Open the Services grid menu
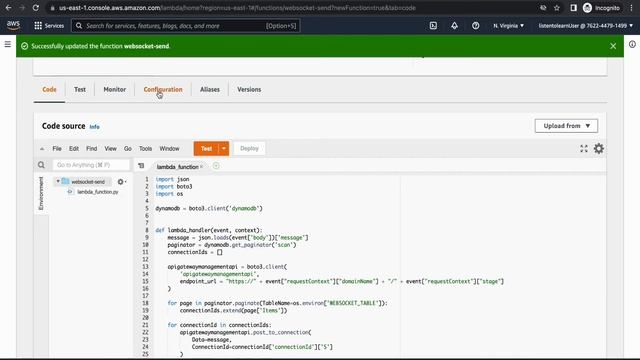This screenshot has height=360, width=640. coord(49,26)
